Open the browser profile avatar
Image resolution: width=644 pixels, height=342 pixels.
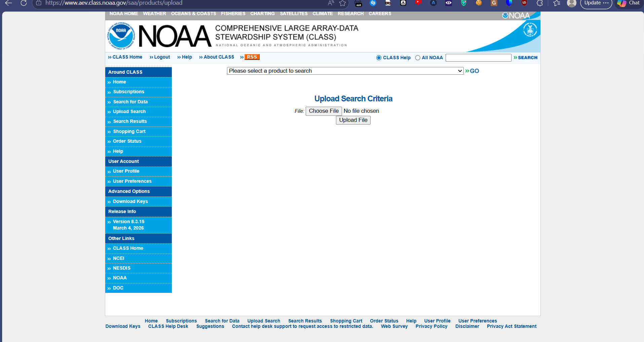point(572,3)
